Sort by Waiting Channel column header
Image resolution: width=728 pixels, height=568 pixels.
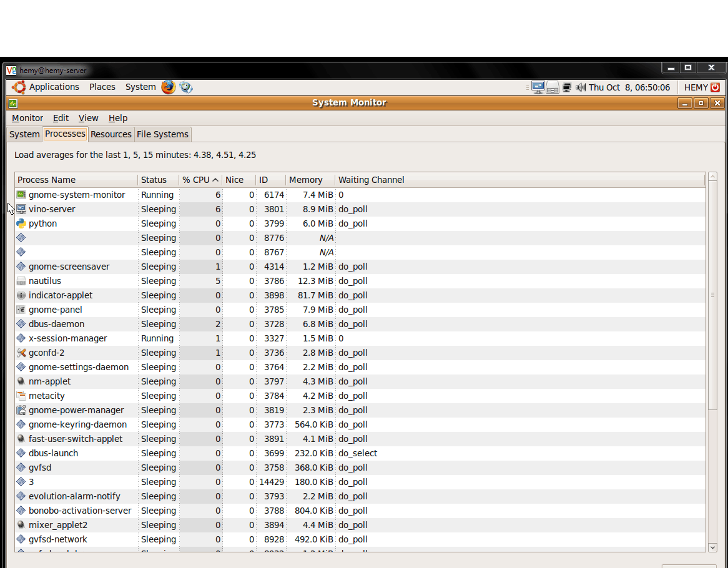pos(520,180)
